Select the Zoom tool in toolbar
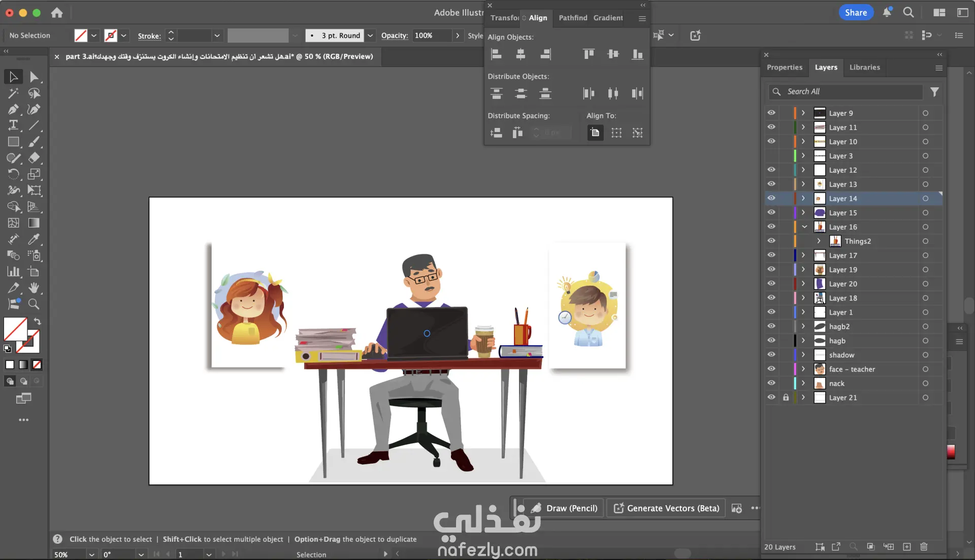The image size is (975, 560). tap(34, 304)
